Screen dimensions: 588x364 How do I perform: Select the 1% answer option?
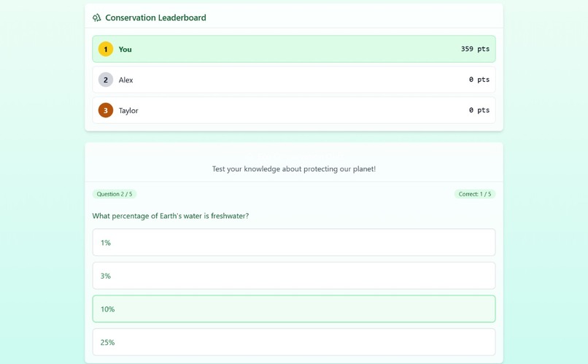(294, 242)
